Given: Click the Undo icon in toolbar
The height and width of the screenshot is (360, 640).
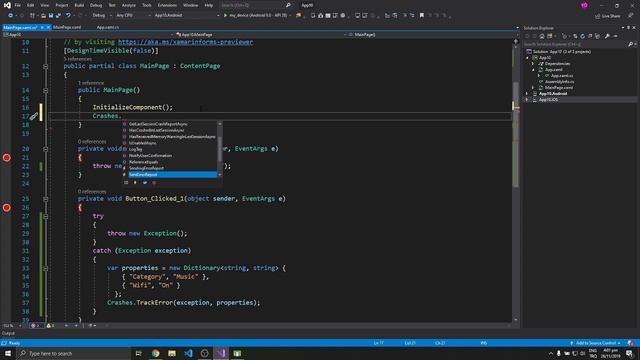Looking at the screenshot, I should pos(68,16).
